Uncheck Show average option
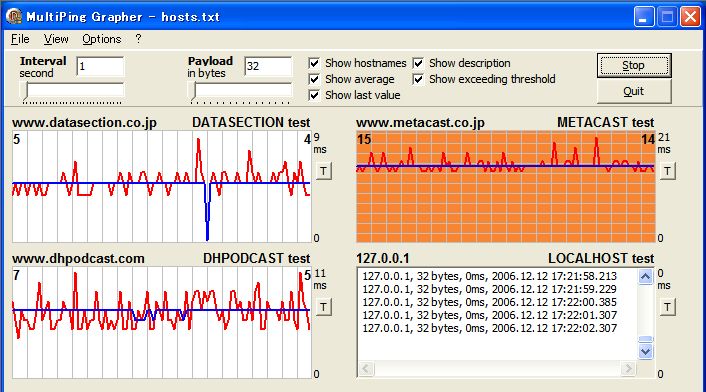This screenshot has width=706, height=392. click(x=314, y=79)
